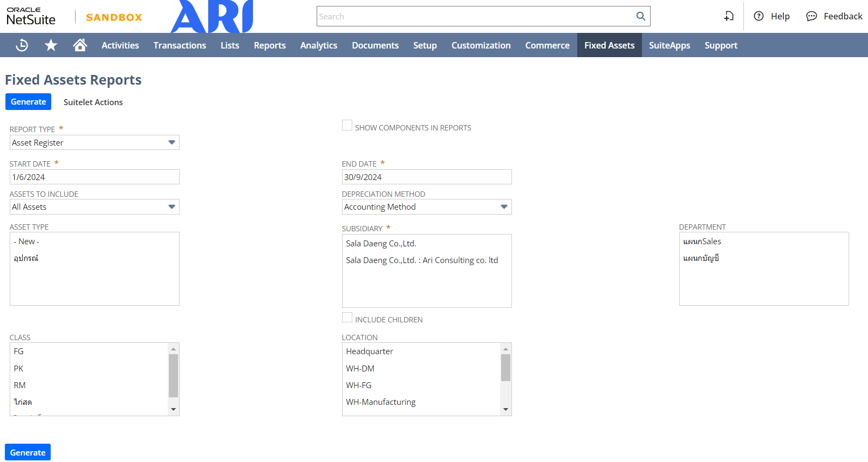The image size is (868, 462).
Task: Click the Class list scroll down arrow
Action: tap(173, 410)
